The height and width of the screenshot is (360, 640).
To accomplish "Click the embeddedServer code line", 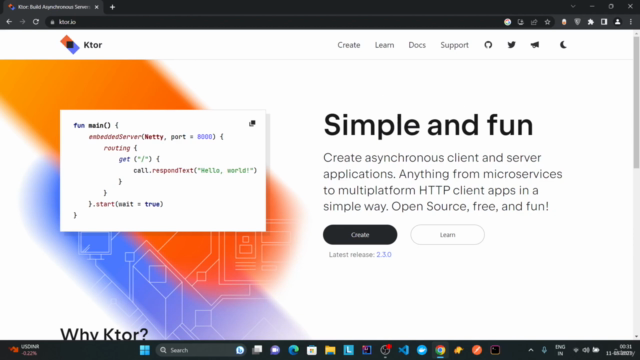I will pyautogui.click(x=156, y=137).
